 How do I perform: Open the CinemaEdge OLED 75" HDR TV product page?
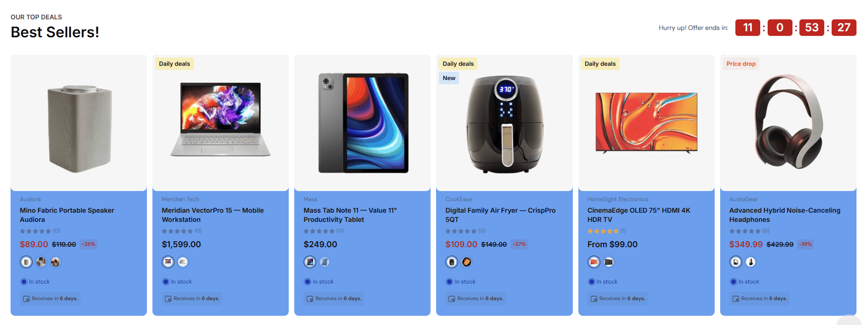coord(638,215)
